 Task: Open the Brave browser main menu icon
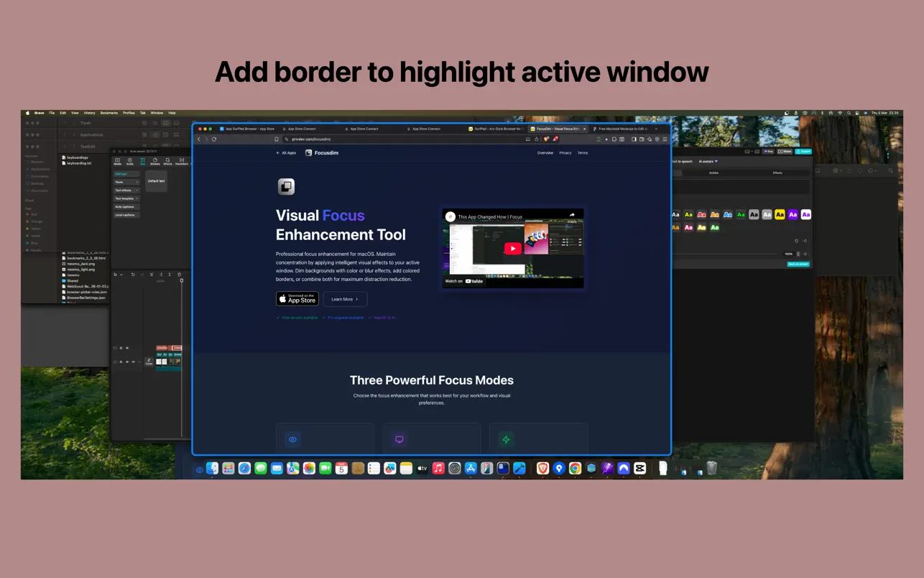[x=666, y=139]
